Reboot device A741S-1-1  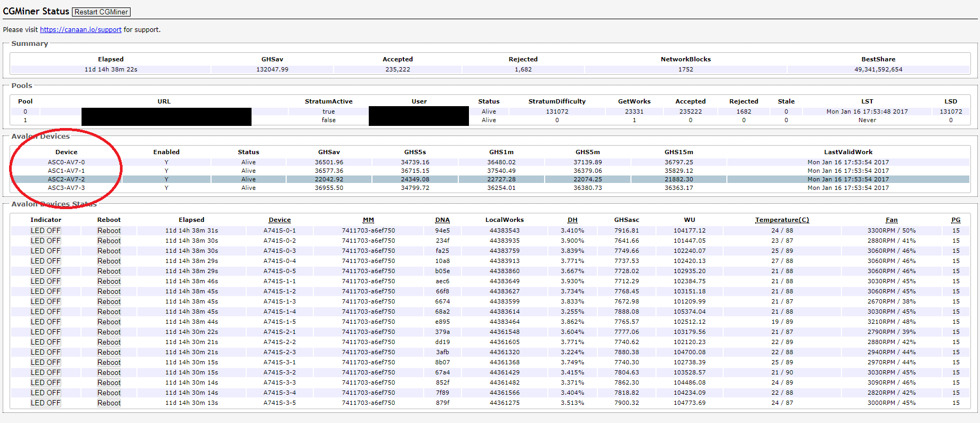tap(109, 281)
